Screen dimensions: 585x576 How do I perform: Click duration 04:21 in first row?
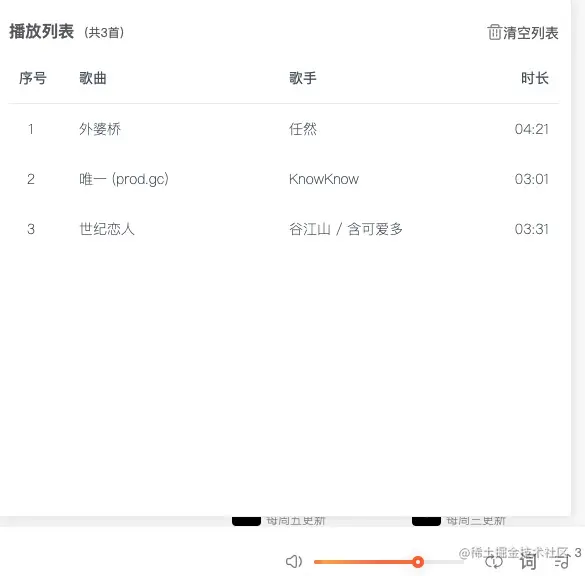tap(532, 129)
